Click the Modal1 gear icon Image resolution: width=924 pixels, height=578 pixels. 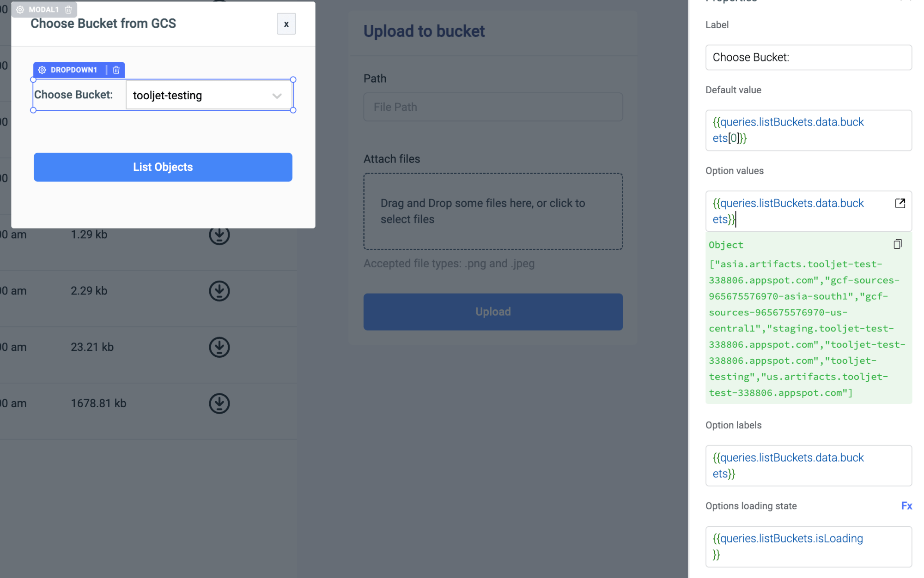pos(20,10)
